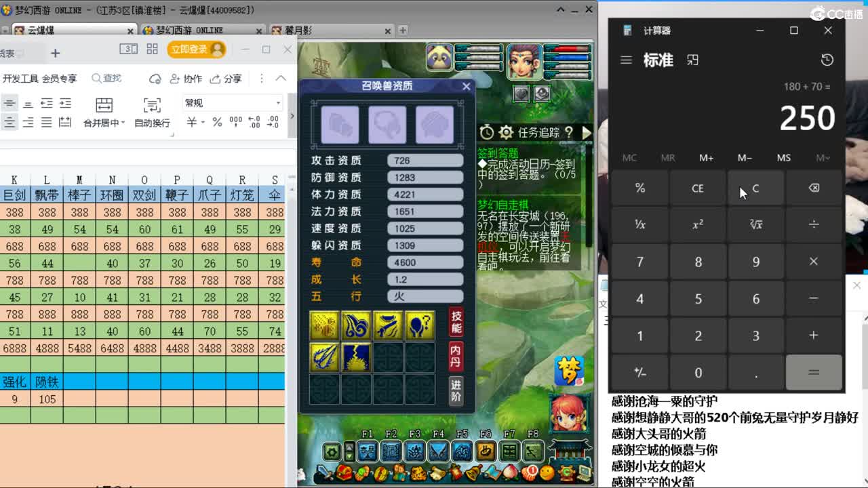The height and width of the screenshot is (488, 868).
Task: Add a new WPS document tab
Action: (x=56, y=53)
